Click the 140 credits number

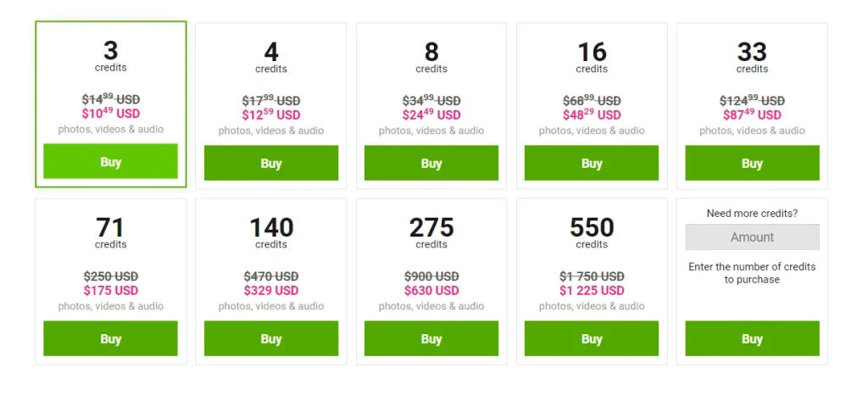tap(271, 227)
